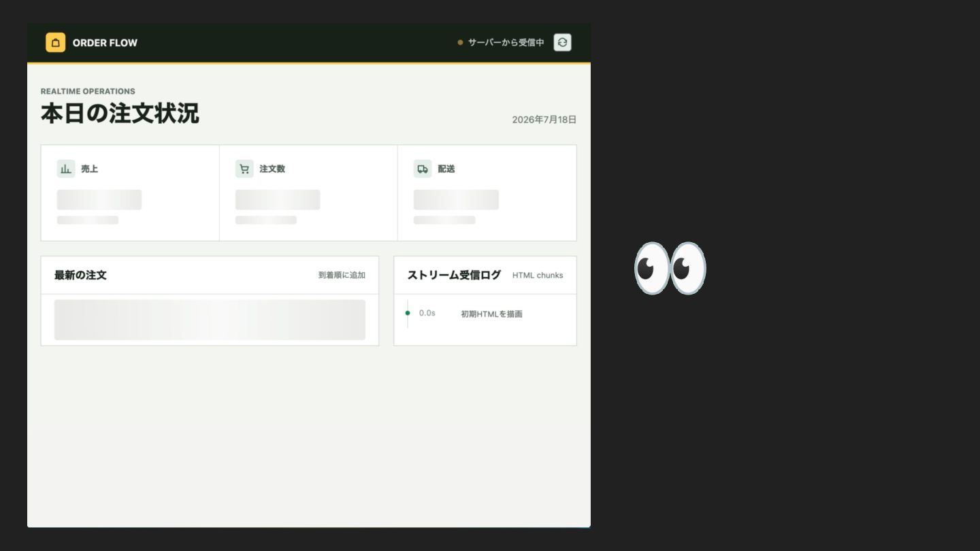Click the date 2026年7月18日
Screen dimensions: 980x551
coord(544,120)
